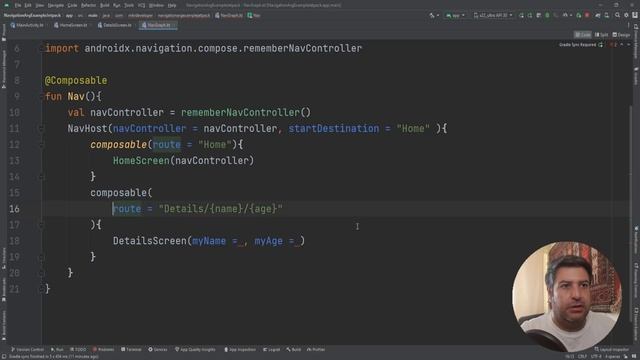Click NavigationArgExampleJetpack project breadcrumb
The width and height of the screenshot is (640, 360).
click(32, 16)
